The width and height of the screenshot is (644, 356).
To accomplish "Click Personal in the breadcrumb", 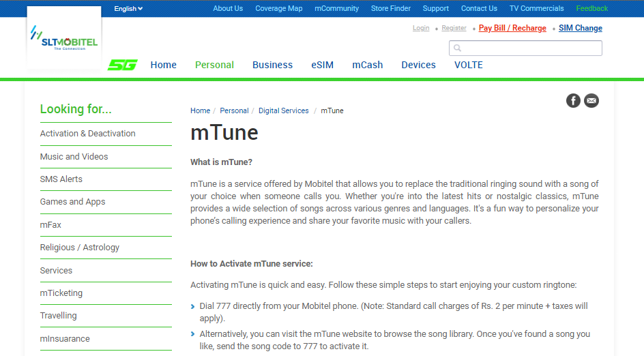I will click(234, 110).
